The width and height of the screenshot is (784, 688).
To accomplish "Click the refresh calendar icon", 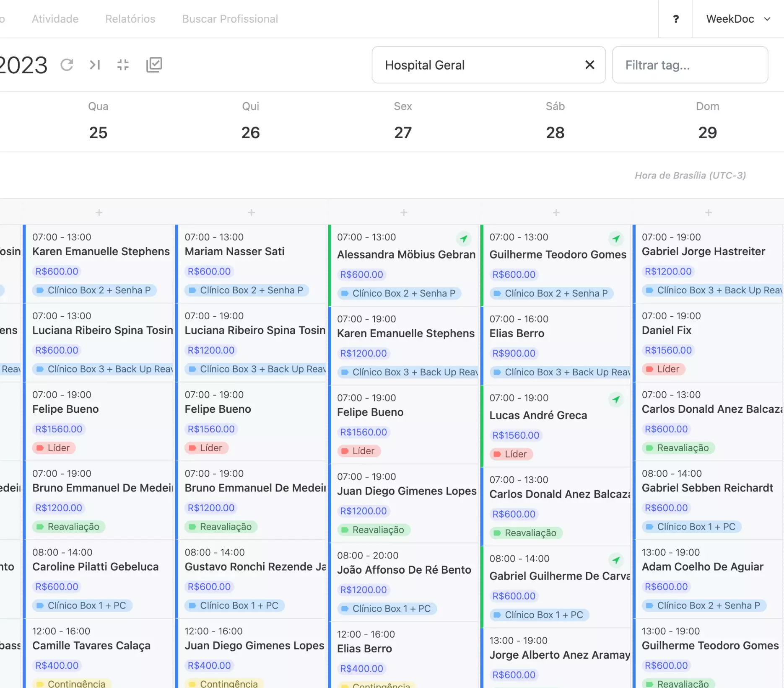I will point(67,65).
